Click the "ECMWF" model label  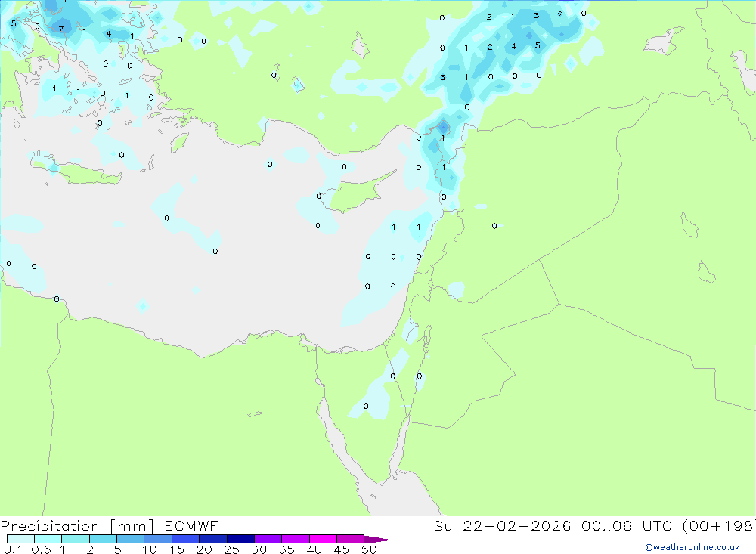tap(191, 526)
